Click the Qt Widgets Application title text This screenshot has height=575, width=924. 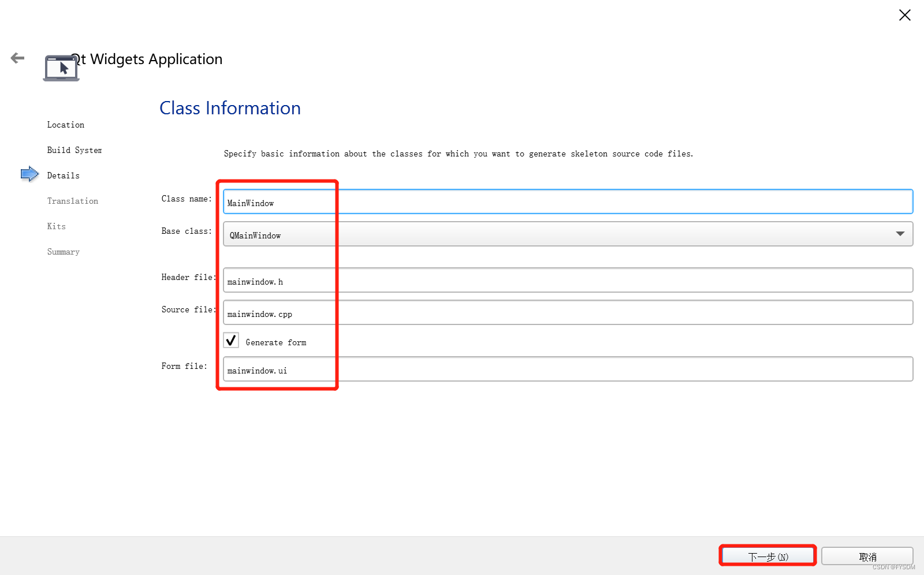(147, 59)
